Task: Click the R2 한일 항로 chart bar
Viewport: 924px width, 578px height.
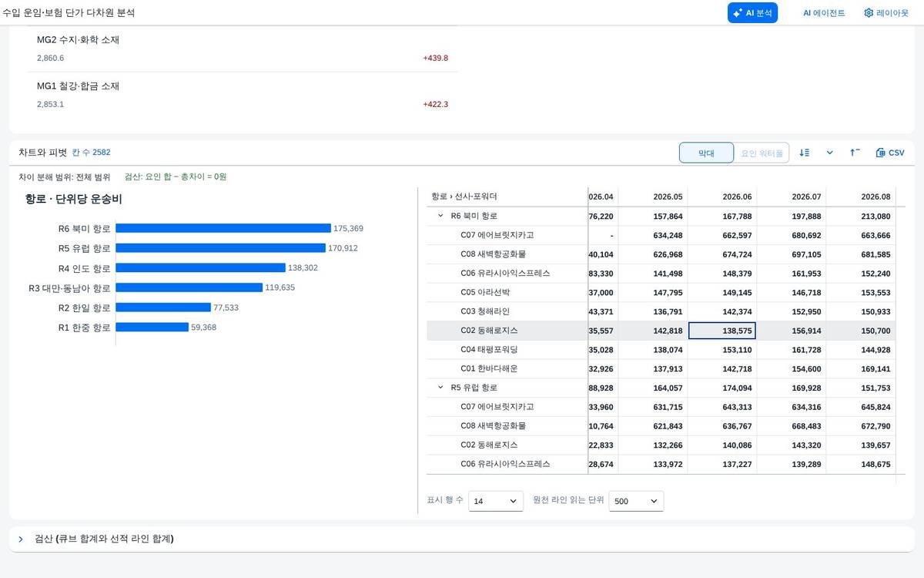Action: (163, 307)
